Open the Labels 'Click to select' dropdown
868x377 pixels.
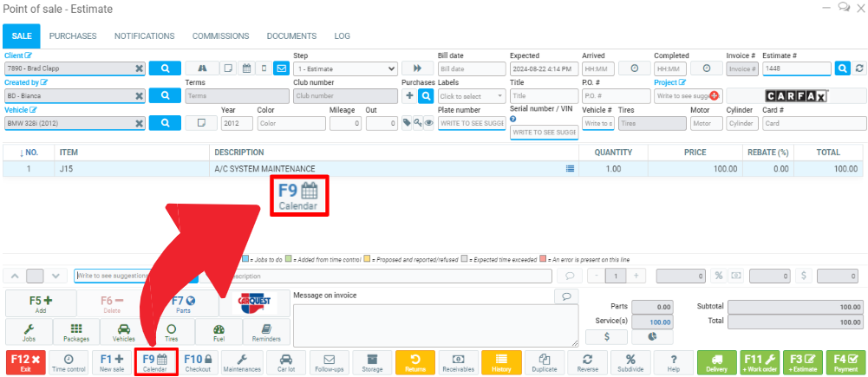(x=472, y=96)
